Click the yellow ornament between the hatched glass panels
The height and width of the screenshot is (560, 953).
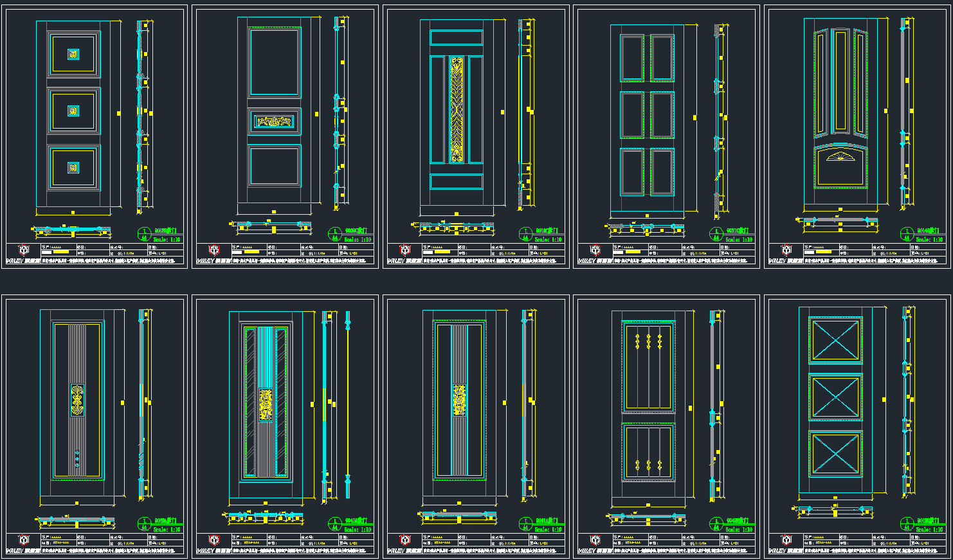pos(266,404)
